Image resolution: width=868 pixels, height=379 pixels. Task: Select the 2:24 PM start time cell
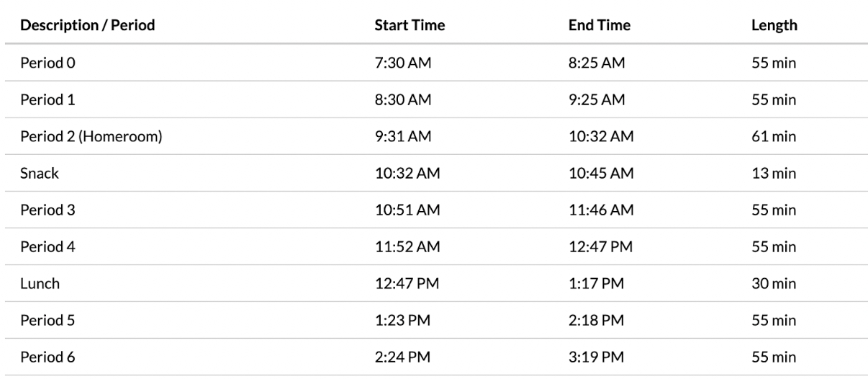pos(402,357)
